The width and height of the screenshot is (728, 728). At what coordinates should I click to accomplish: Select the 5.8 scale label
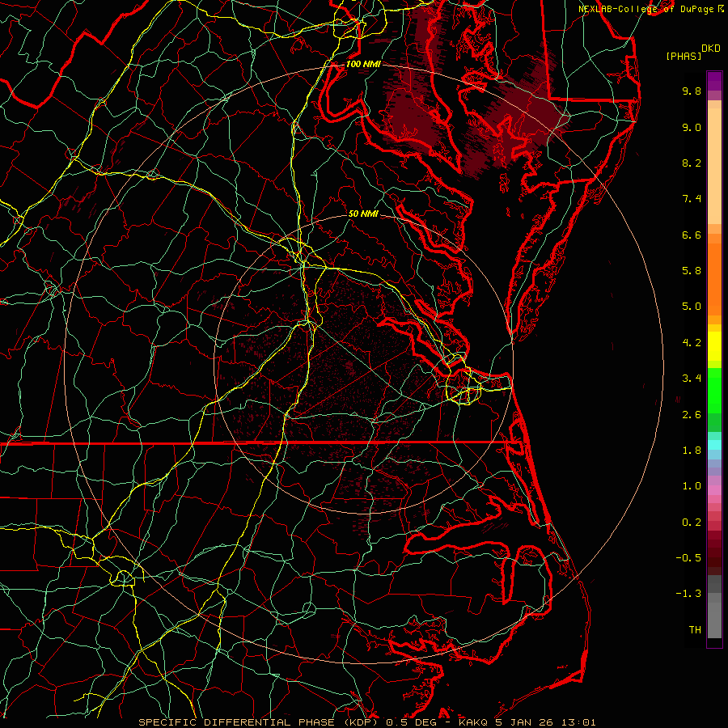click(x=692, y=271)
